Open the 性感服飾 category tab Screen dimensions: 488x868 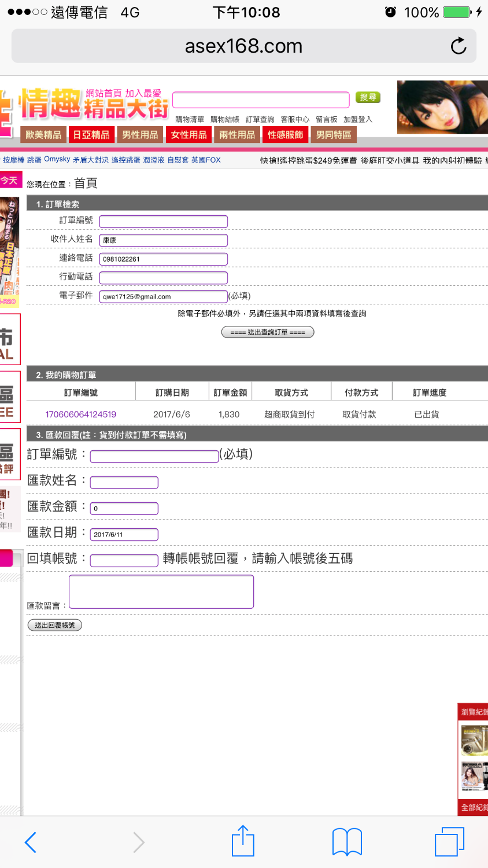[x=286, y=135]
